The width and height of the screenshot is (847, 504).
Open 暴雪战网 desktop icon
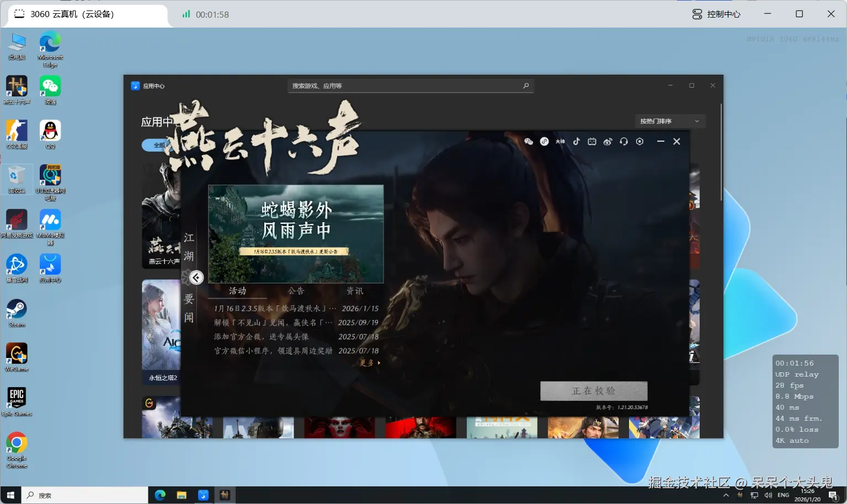[x=17, y=269]
